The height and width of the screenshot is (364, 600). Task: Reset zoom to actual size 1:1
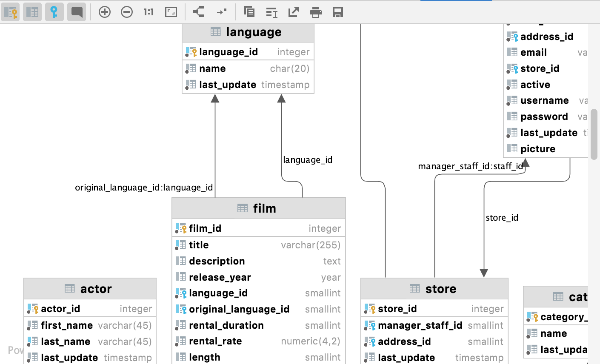pyautogui.click(x=149, y=12)
